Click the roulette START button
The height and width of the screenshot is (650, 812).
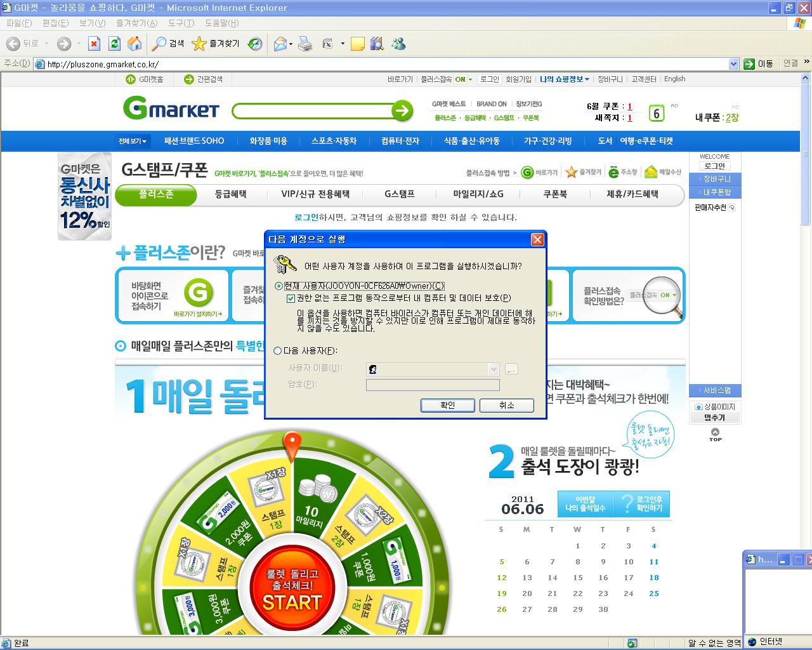click(x=292, y=588)
